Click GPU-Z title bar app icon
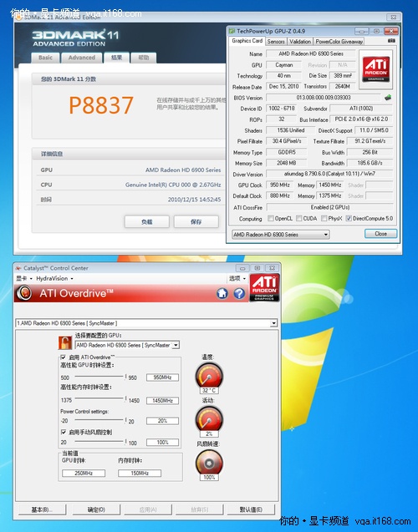The image size is (418, 532). click(x=232, y=31)
